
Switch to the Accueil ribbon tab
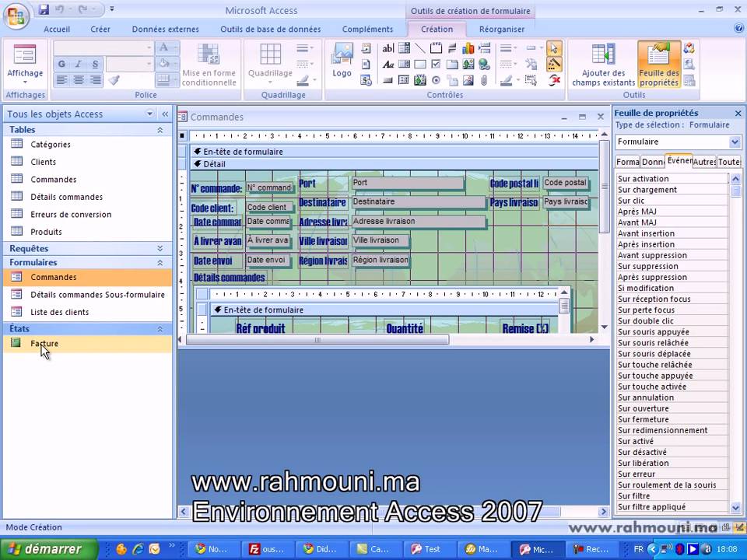pyautogui.click(x=57, y=29)
